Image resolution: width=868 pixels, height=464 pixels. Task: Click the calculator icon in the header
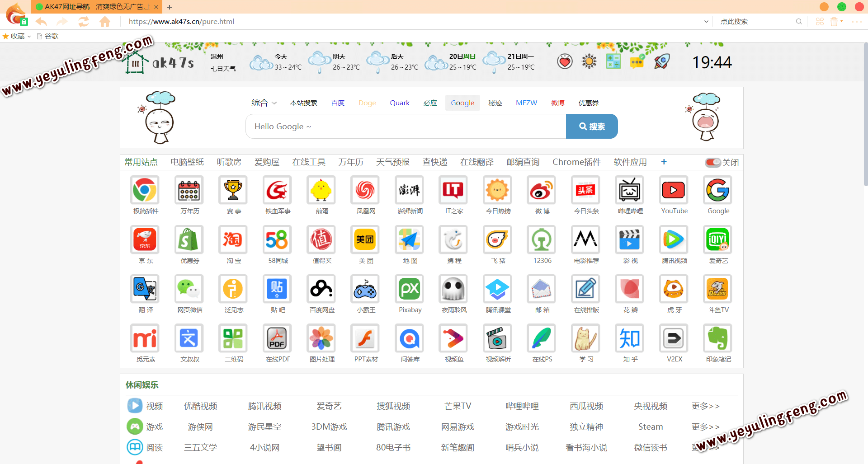point(613,61)
